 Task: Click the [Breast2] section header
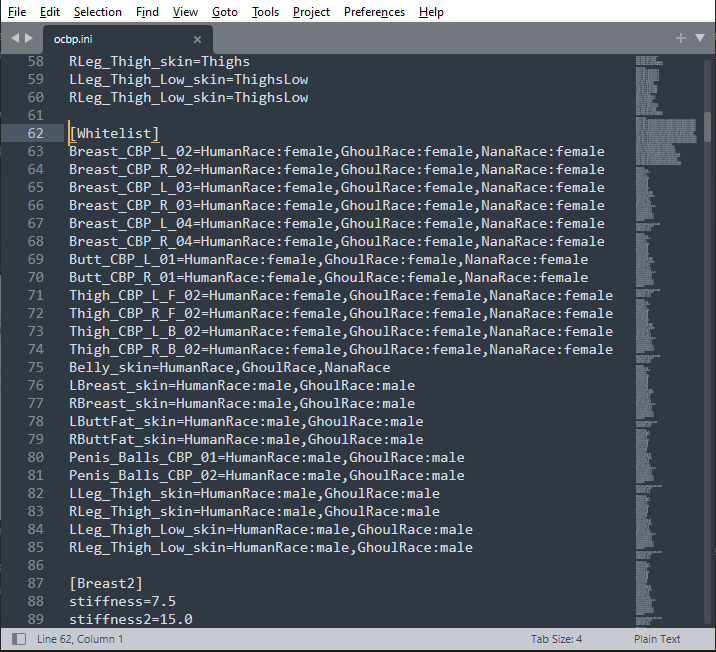pyautogui.click(x=106, y=584)
